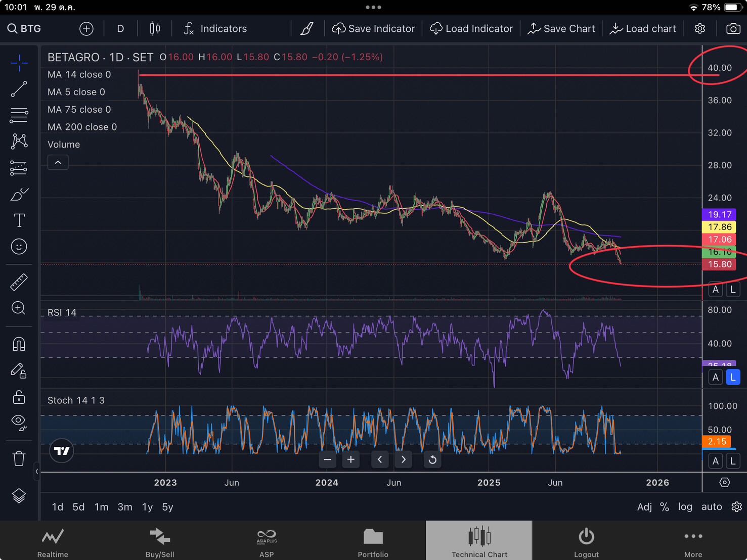Image resolution: width=747 pixels, height=560 pixels.
Task: Set time range to 1m
Action: [101, 507]
